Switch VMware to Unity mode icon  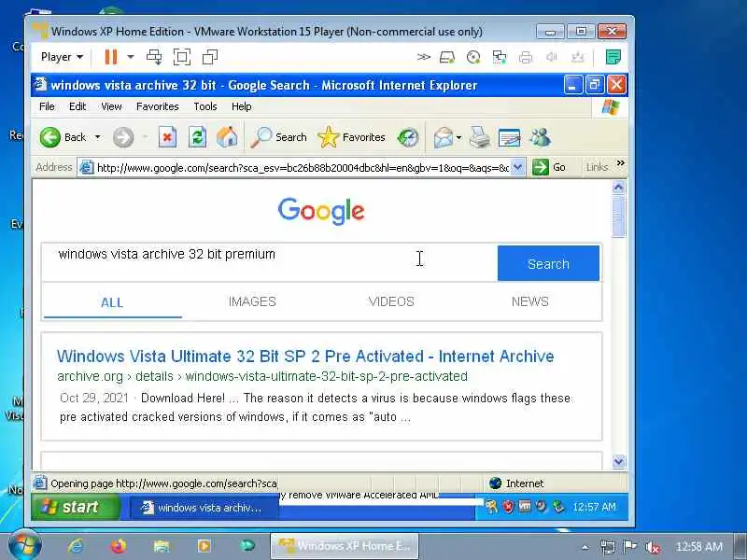(x=209, y=57)
